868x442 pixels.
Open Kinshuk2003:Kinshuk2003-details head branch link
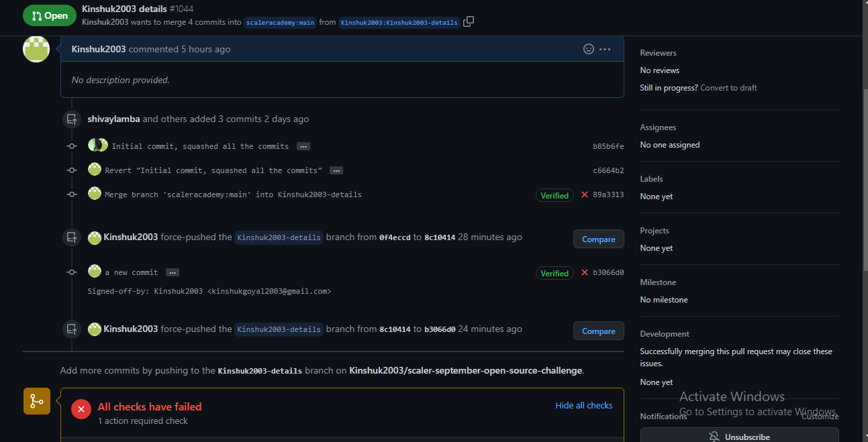coord(399,22)
